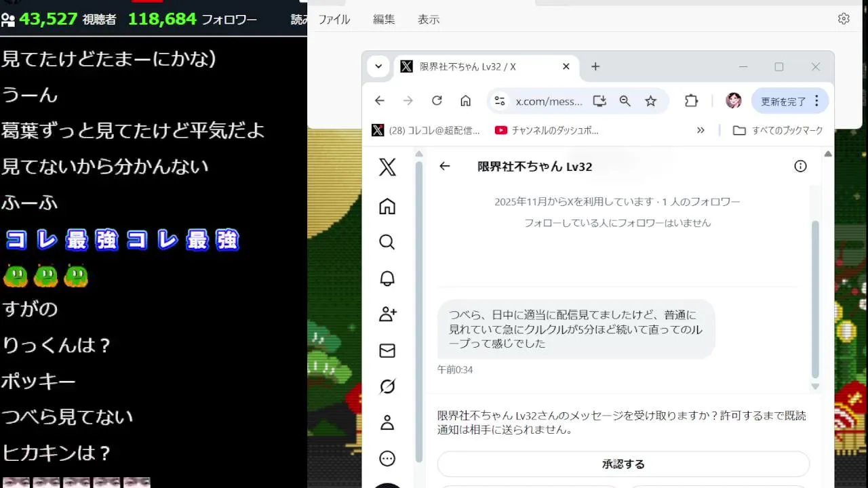868x488 pixels.
Task: Open site information icon in address bar
Action: pyautogui.click(x=500, y=101)
